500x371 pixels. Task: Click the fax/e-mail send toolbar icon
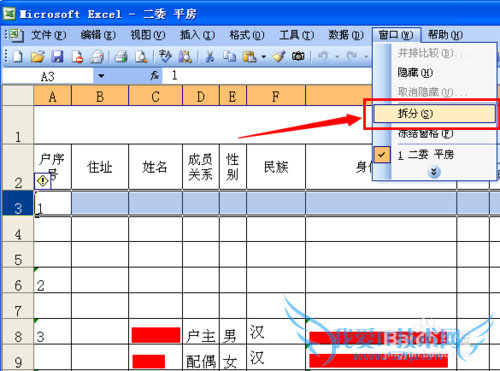[97, 57]
